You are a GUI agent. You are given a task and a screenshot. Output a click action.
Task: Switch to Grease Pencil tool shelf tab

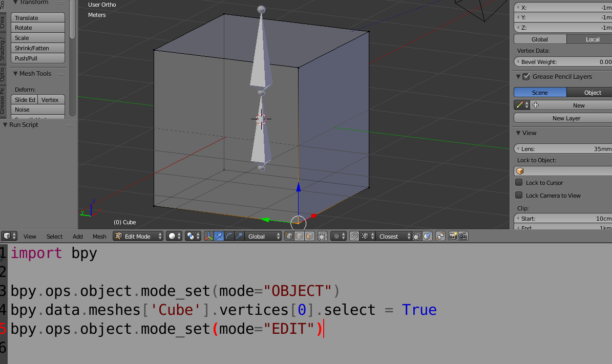tap(3, 101)
